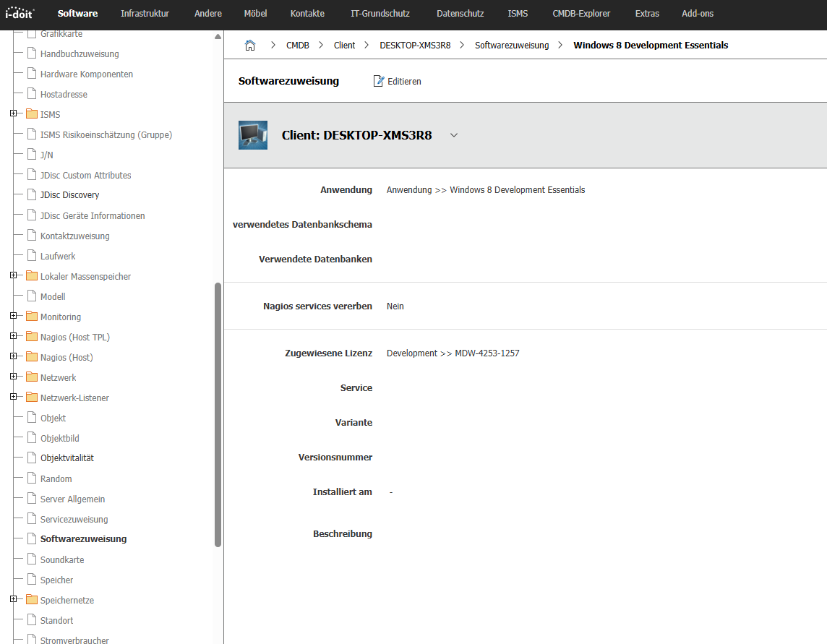Expand the Nagios (Host TPL) node
Screen dimensions: 827x644
pyautogui.click(x=13, y=337)
